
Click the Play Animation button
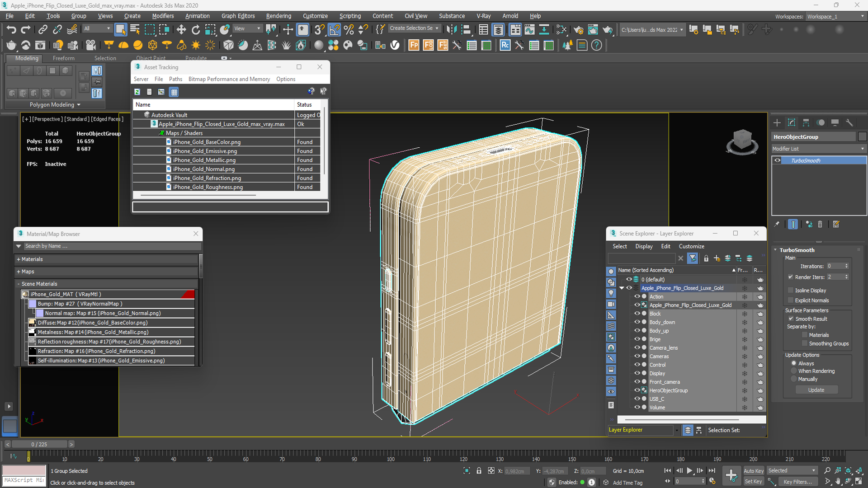689,470
